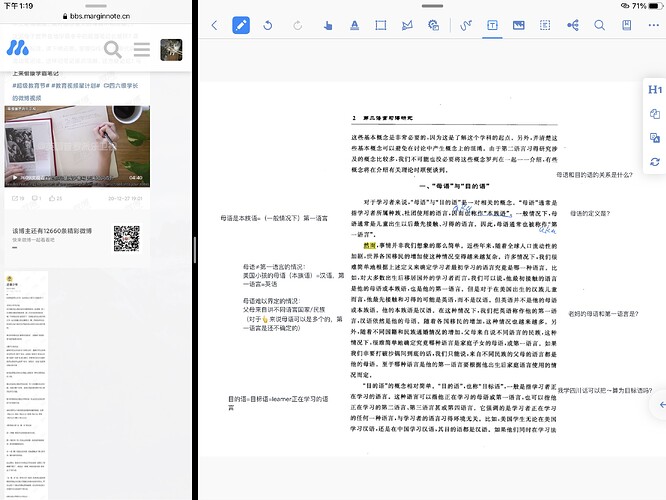Tap the copy icon below H1
This screenshot has width=666, height=500.
pos(655,114)
